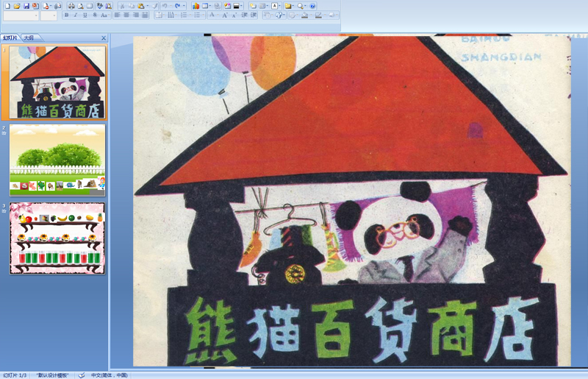Select slide 1 panda shop thumbnail
This screenshot has width=588, height=379.
[x=57, y=82]
